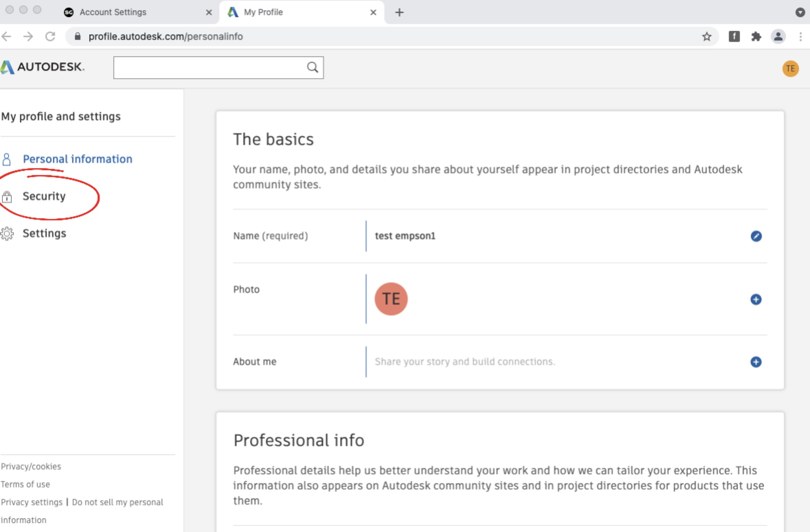Image resolution: width=810 pixels, height=532 pixels.
Task: Click the Autodesk search input field
Action: pos(210,68)
